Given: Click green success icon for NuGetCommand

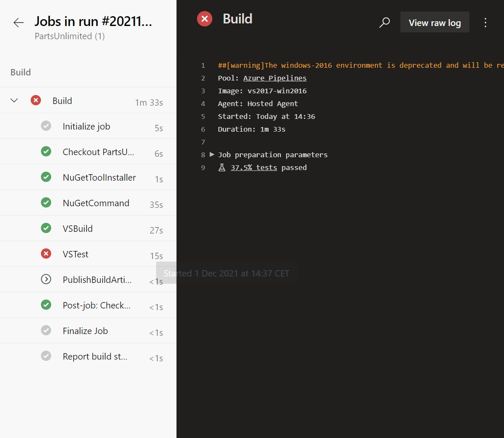Looking at the screenshot, I should pyautogui.click(x=46, y=203).
